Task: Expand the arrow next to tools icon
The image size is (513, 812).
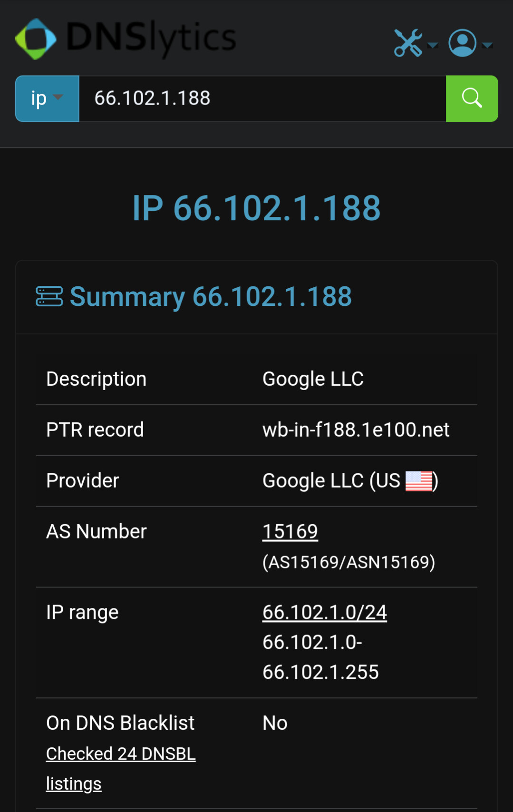Action: (x=433, y=45)
